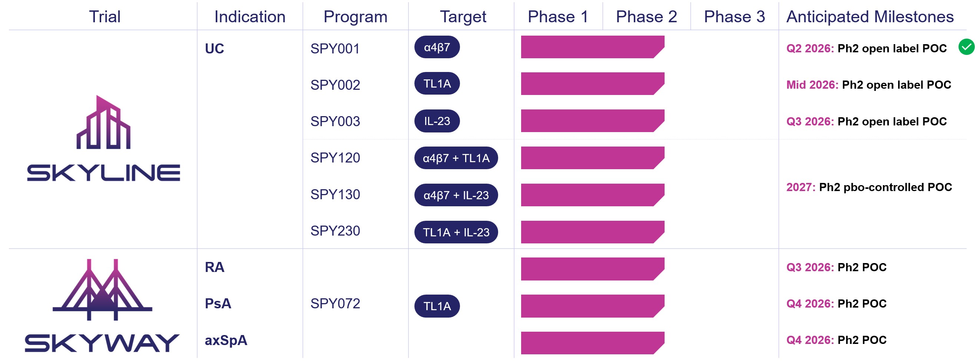
Task: Click the α4β7 + TL1A target badge
Action: [456, 158]
